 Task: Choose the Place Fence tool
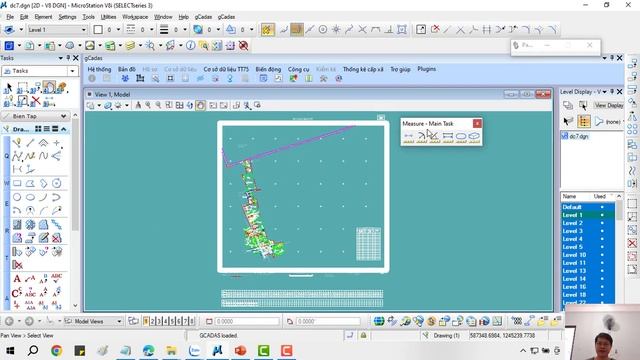pos(22,88)
